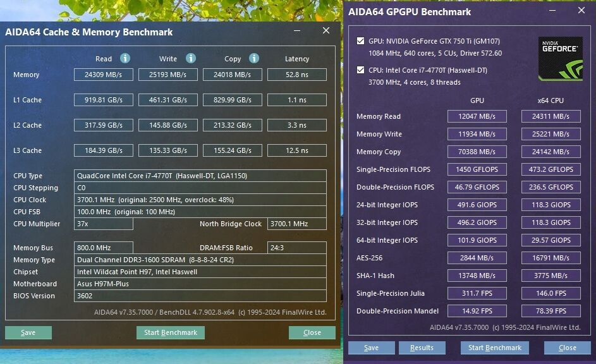Click the Memory Bus value 800.0 MHz
The image size is (596, 364).
coord(104,248)
